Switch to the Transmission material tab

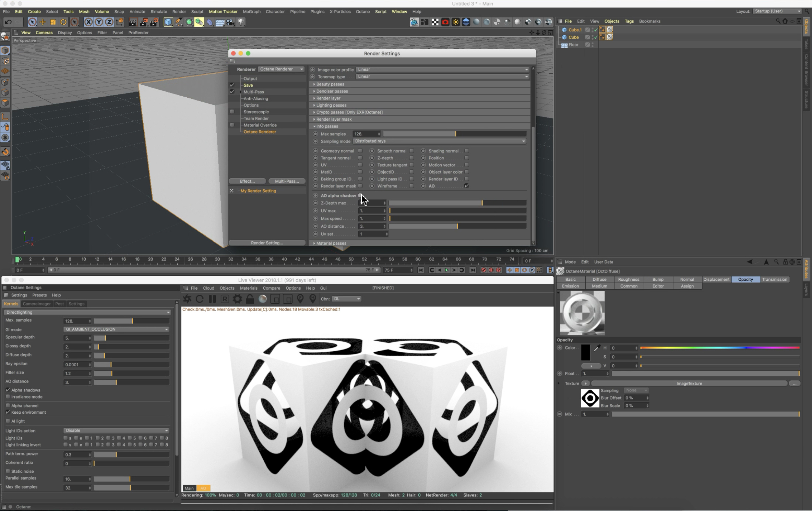774,279
